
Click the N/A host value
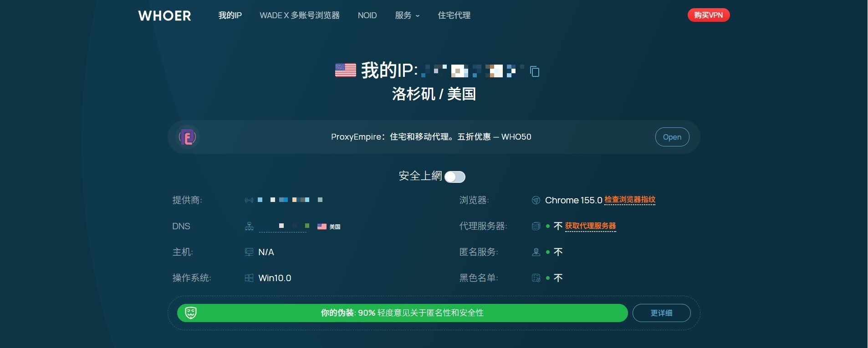[x=266, y=252]
